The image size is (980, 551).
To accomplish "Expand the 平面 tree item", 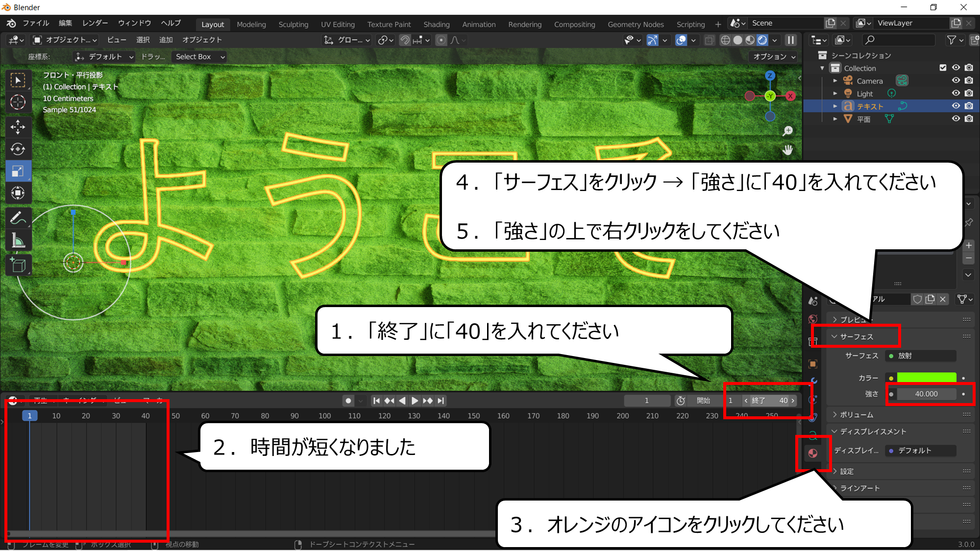I will pos(835,119).
